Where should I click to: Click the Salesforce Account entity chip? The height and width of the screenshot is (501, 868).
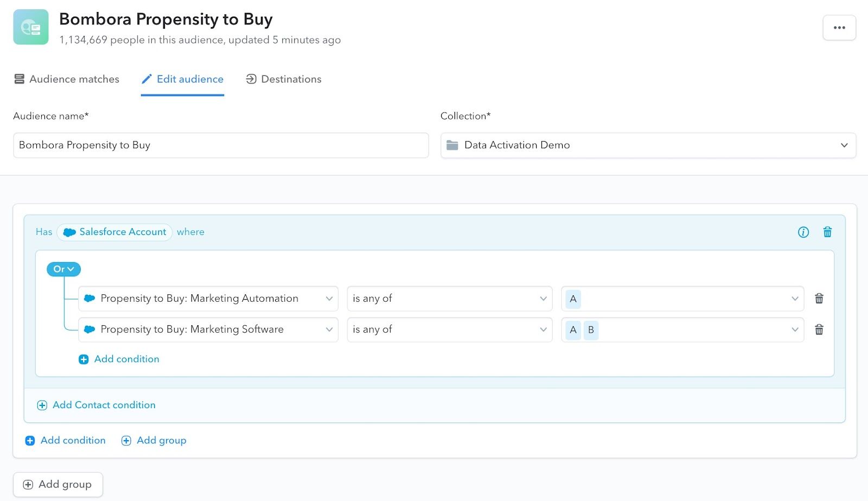coord(114,232)
